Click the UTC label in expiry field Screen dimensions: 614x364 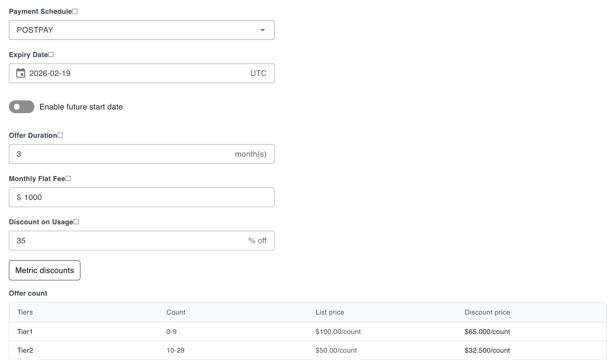pos(258,73)
